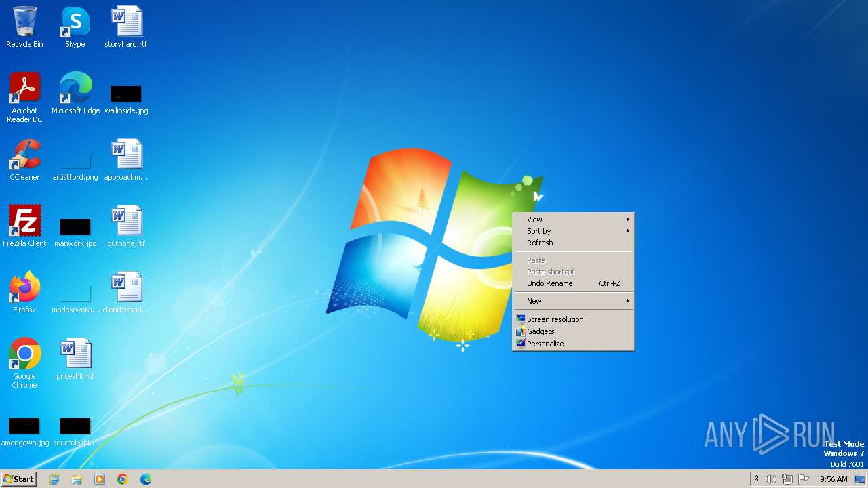Select the Firefox desktop shortcut
This screenshot has width=868, height=488.
[x=24, y=293]
